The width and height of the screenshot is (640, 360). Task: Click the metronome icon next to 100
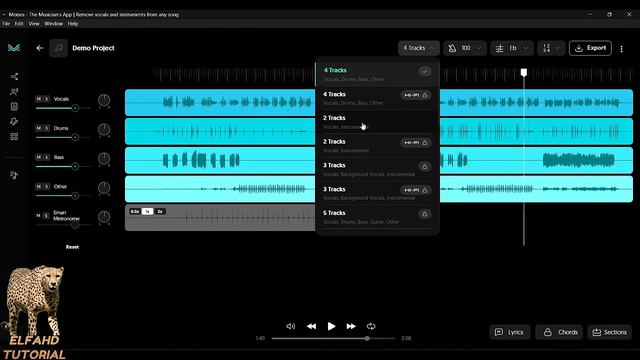(452, 48)
